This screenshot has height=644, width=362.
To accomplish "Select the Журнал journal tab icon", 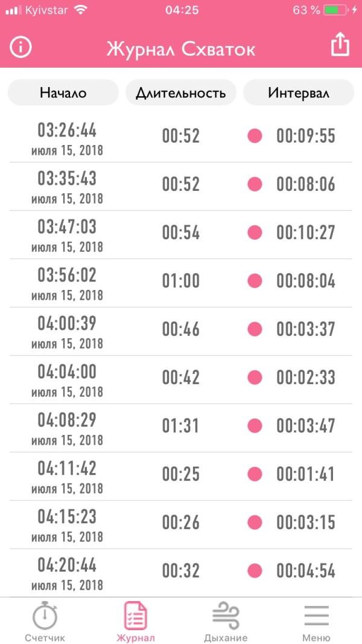I will (136, 615).
